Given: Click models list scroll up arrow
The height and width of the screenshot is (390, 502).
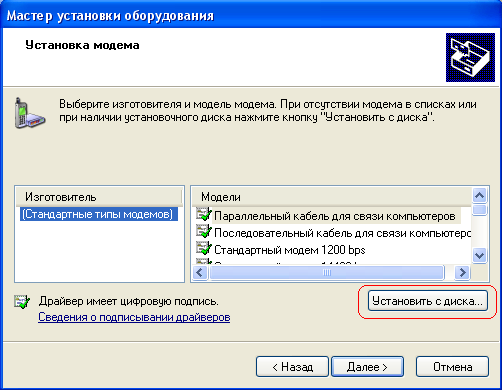Looking at the screenshot, I should point(479,195).
